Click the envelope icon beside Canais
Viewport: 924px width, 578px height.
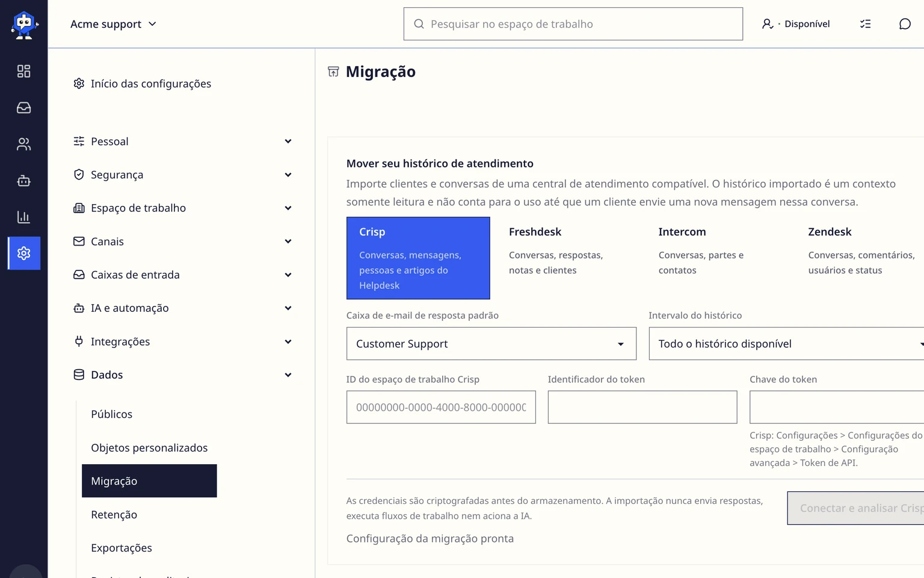[79, 241]
